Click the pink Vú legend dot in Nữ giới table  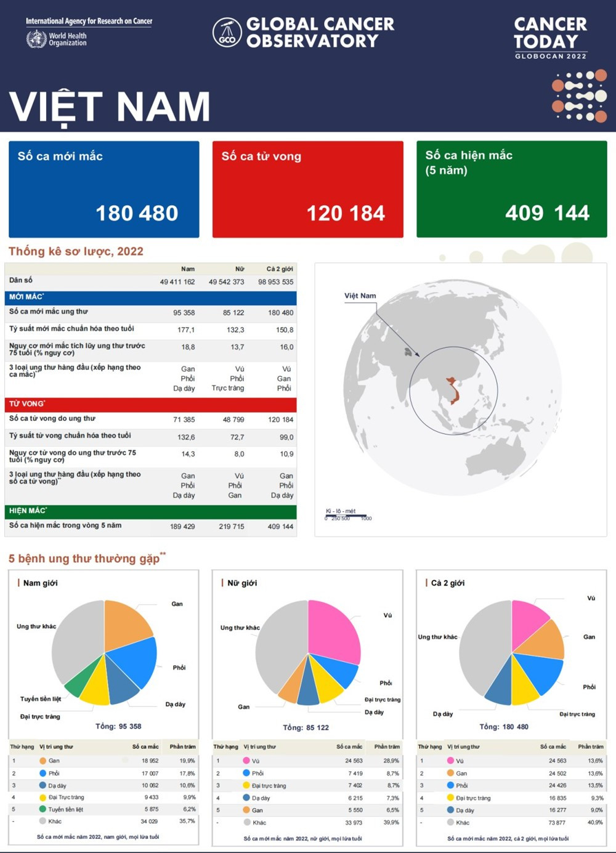246,761
